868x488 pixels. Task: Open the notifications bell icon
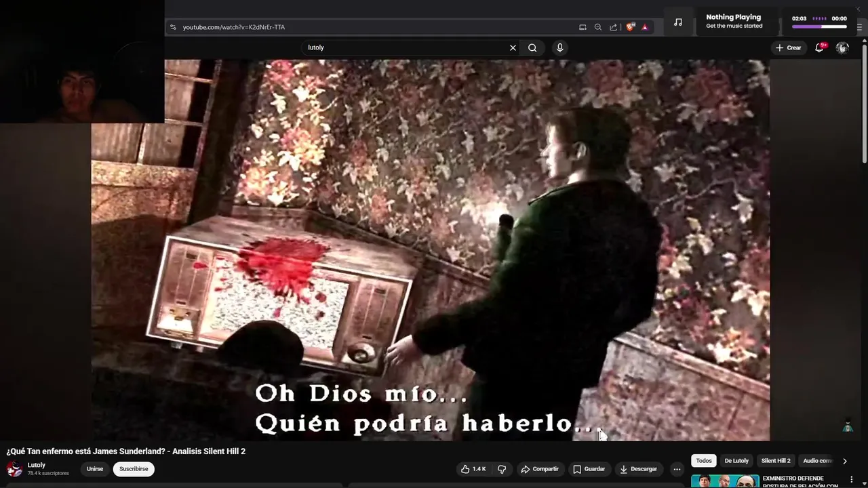coord(819,47)
